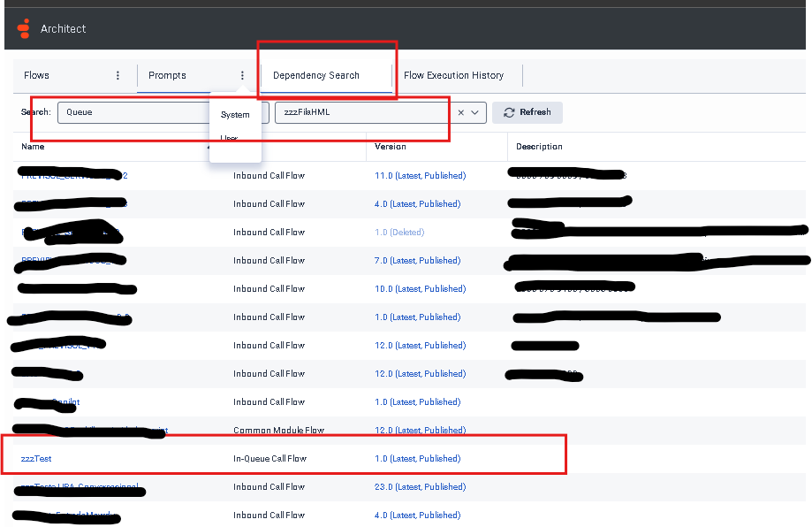
Task: Open zzzTest's 1.0 (Latest, Published) version
Action: 417,459
